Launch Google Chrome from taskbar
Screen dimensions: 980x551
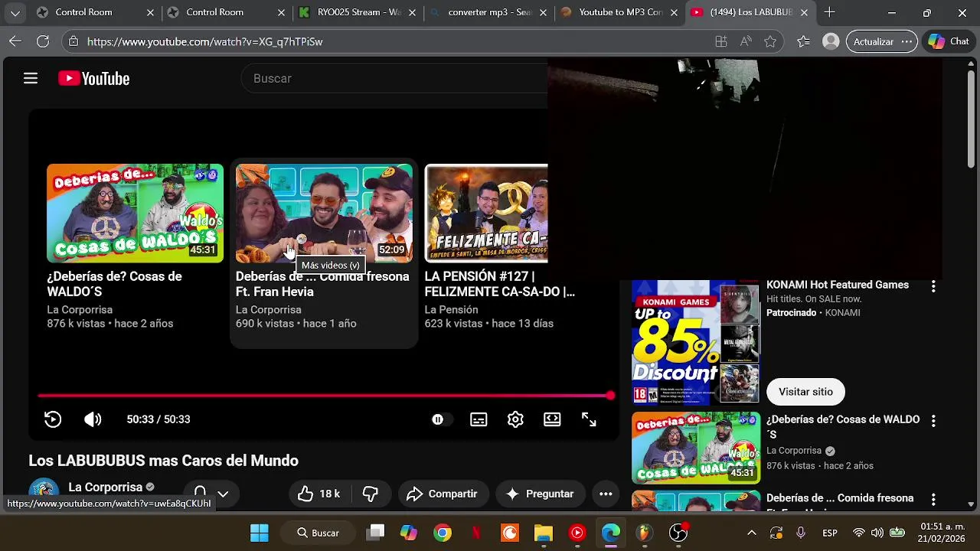(443, 533)
